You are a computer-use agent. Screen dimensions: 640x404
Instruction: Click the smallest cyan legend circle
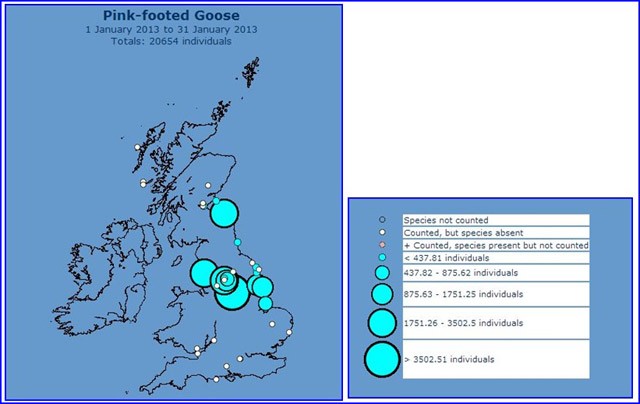click(382, 257)
